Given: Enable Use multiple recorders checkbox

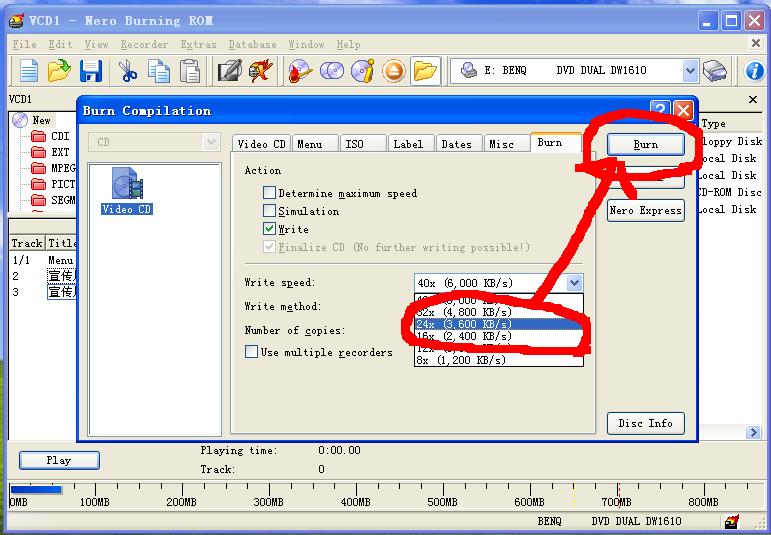Looking at the screenshot, I should click(x=251, y=352).
